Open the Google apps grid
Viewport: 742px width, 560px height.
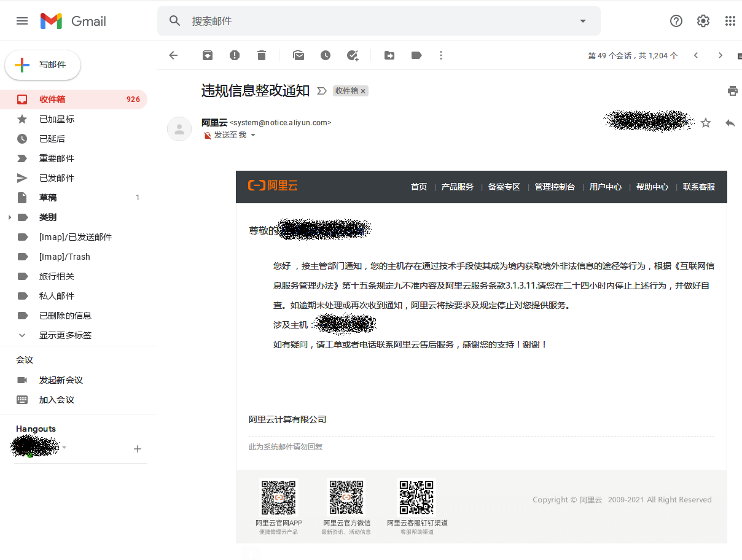click(730, 21)
